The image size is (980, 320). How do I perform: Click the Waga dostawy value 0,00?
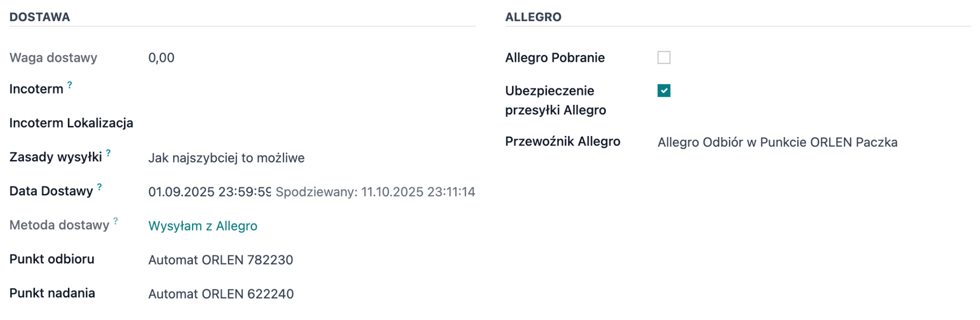click(161, 58)
